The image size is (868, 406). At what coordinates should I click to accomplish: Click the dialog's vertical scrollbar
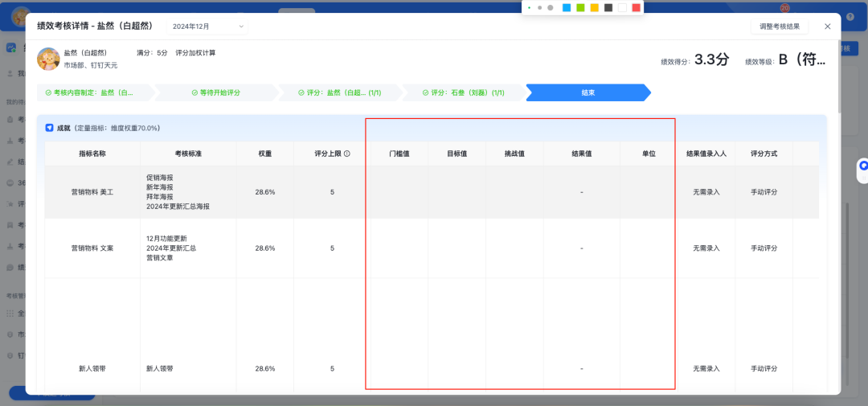pyautogui.click(x=837, y=80)
